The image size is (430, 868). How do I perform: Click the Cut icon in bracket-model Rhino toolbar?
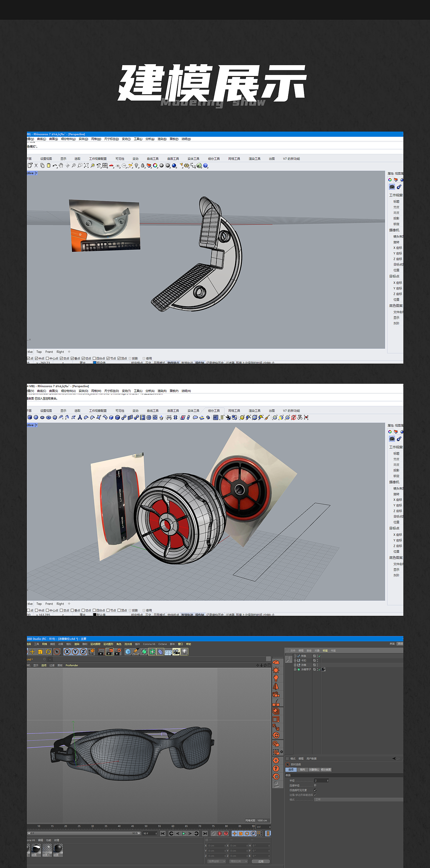(36, 165)
